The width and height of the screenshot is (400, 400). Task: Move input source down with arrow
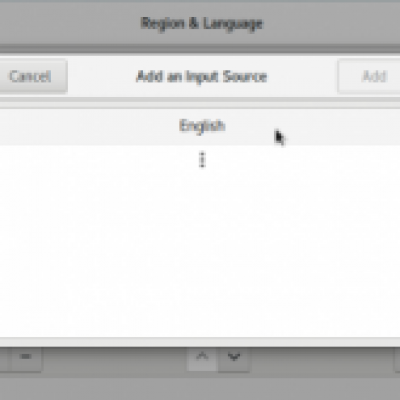tap(234, 357)
